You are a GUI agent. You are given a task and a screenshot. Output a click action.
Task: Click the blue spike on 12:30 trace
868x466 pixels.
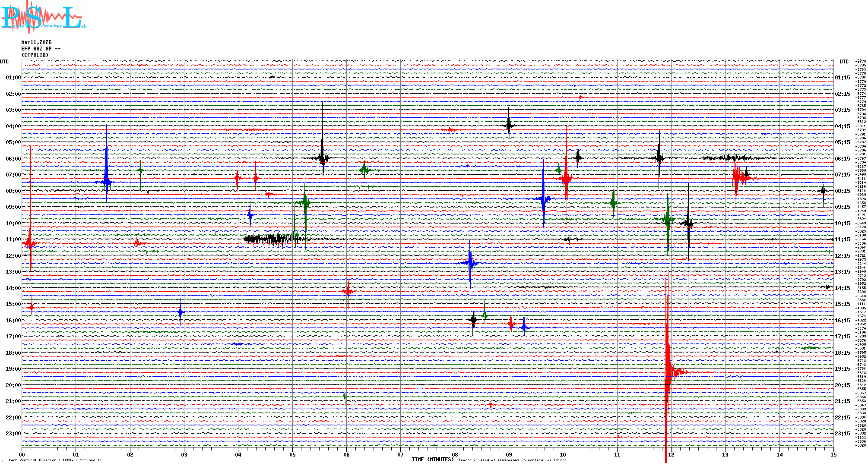pyautogui.click(x=470, y=263)
